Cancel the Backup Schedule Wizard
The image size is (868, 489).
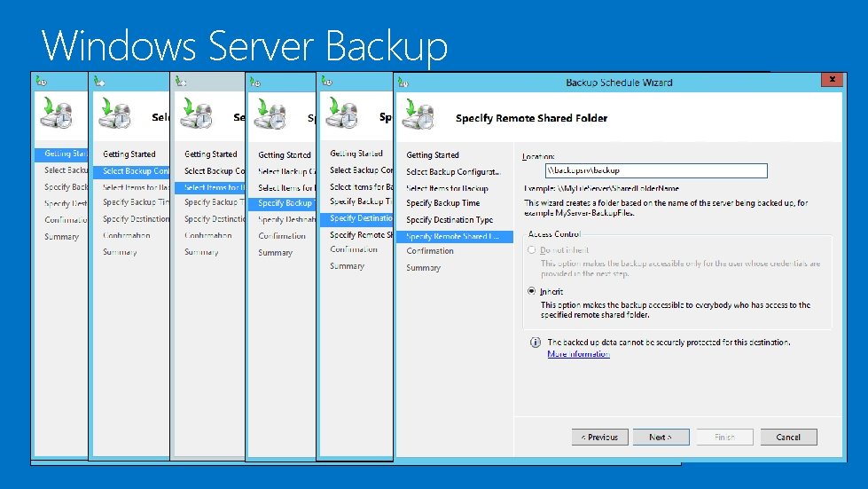pos(788,437)
